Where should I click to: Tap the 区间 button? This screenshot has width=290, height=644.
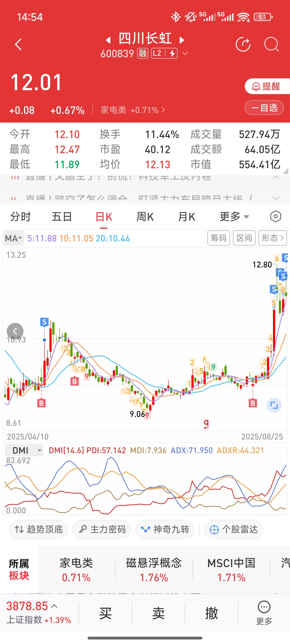[244, 238]
